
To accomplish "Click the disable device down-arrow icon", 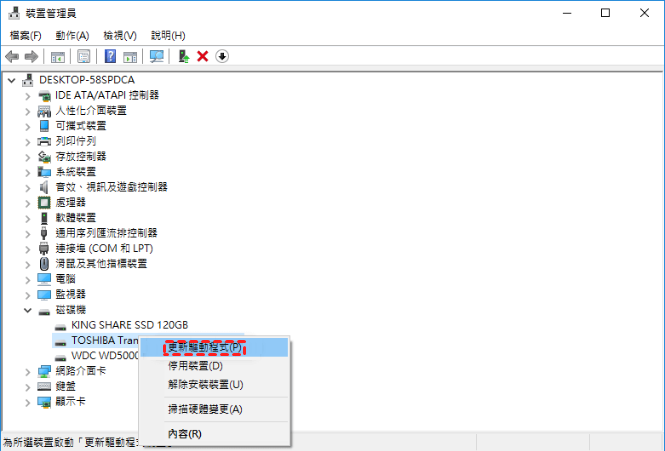I will pos(222,56).
